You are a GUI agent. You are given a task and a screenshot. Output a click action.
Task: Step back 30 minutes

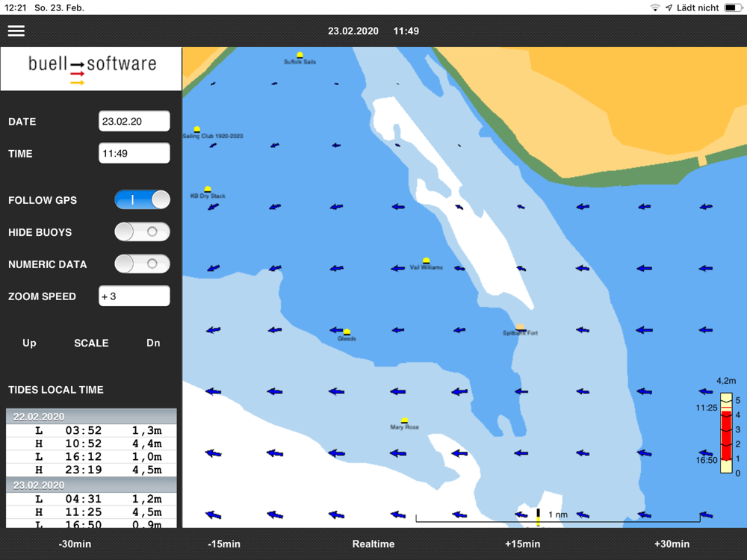pyautogui.click(x=75, y=544)
